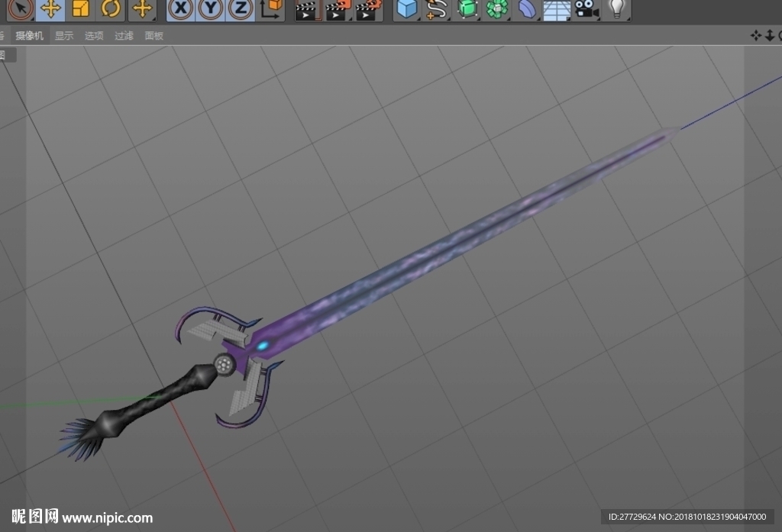Open the render settings clapperboard
This screenshot has height=532, width=782.
point(369,9)
